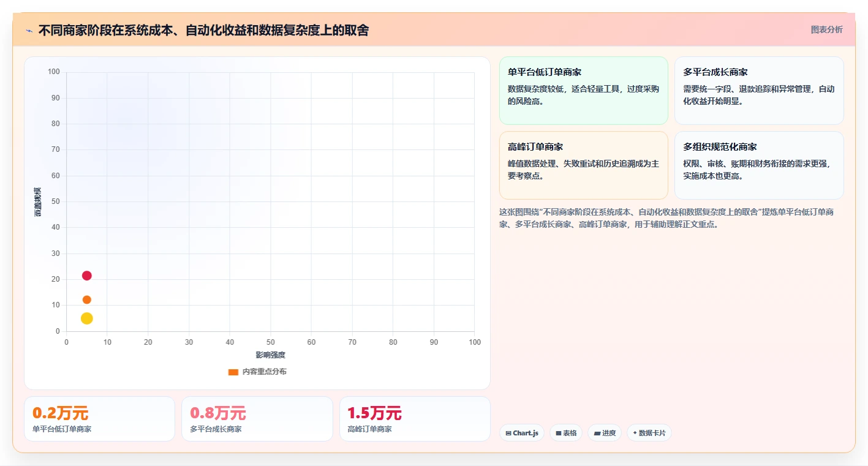Screen dimensions: 868x466
Task: Click the 表格 tag chip
Action: click(566, 433)
